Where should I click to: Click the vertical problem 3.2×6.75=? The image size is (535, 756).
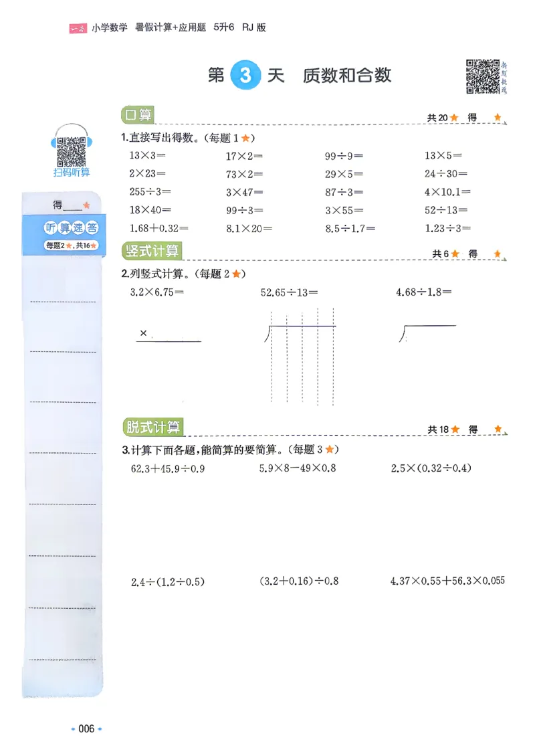pos(156,292)
